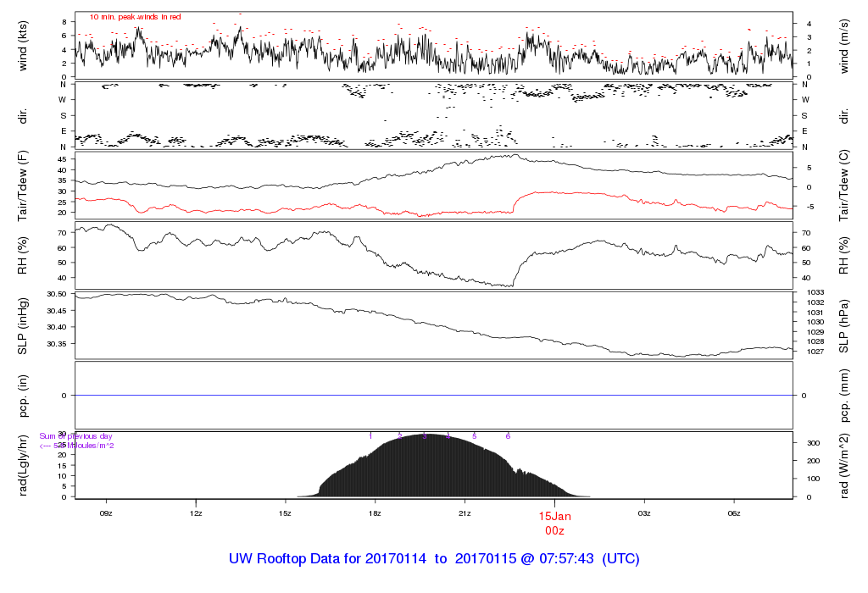Select the 'pcp. (in)' precipitation axis label
The height and width of the screenshot is (593, 868).
coord(23,395)
